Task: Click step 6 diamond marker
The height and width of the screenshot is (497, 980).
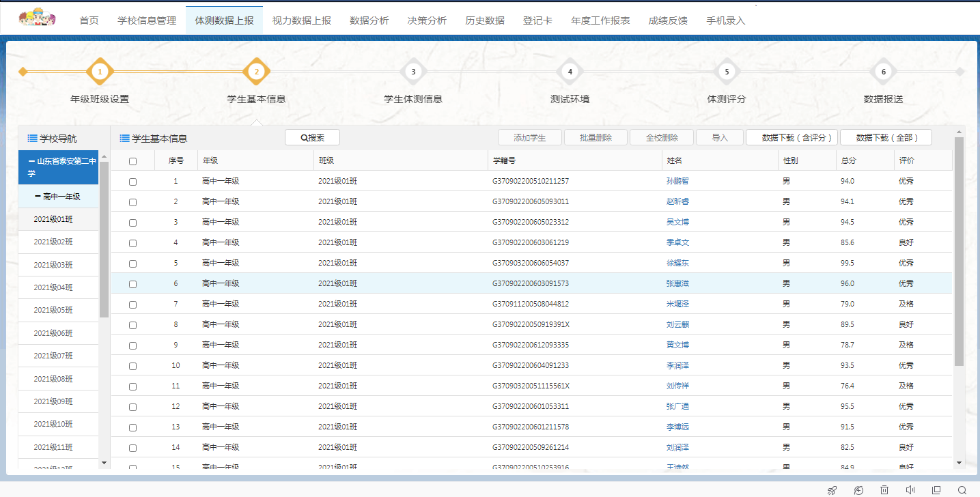Action: pos(884,72)
